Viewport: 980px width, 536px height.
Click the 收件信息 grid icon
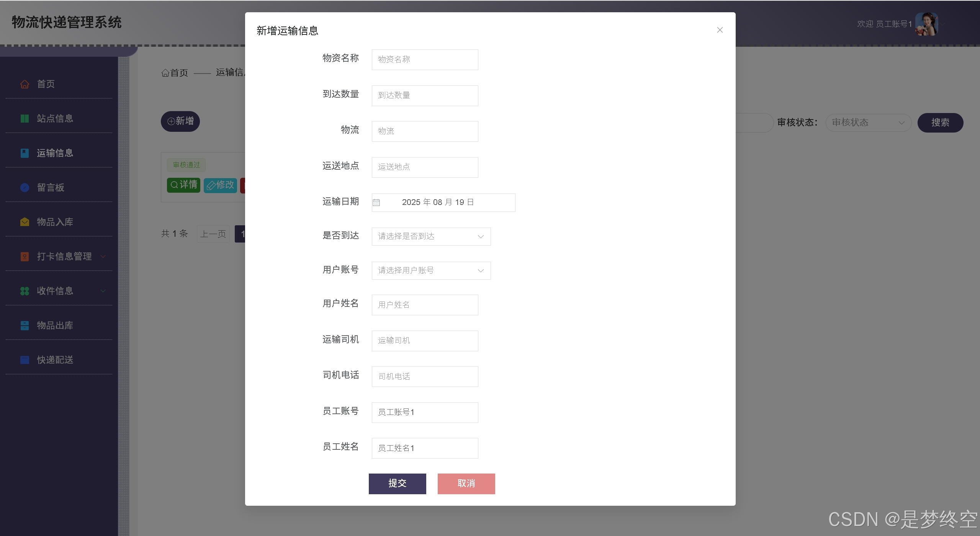tap(25, 291)
